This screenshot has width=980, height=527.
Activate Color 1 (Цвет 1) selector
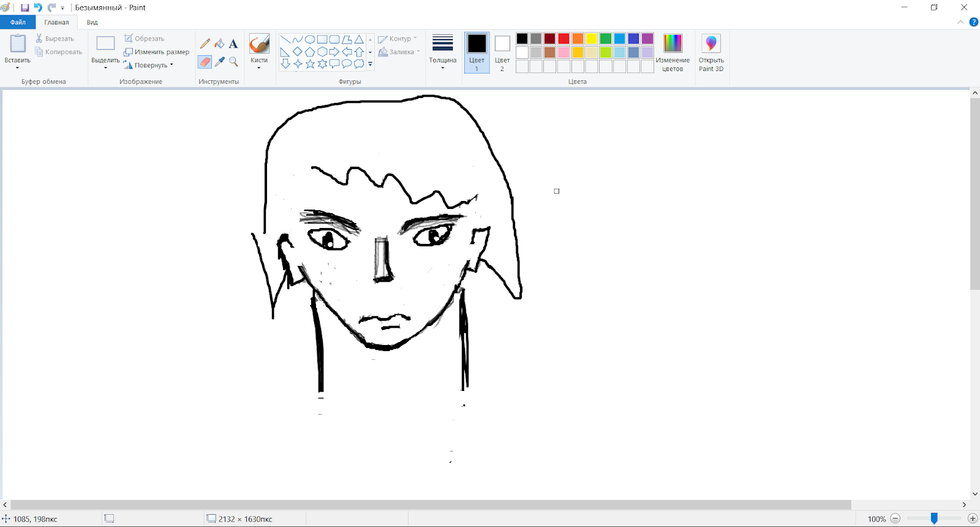477,53
